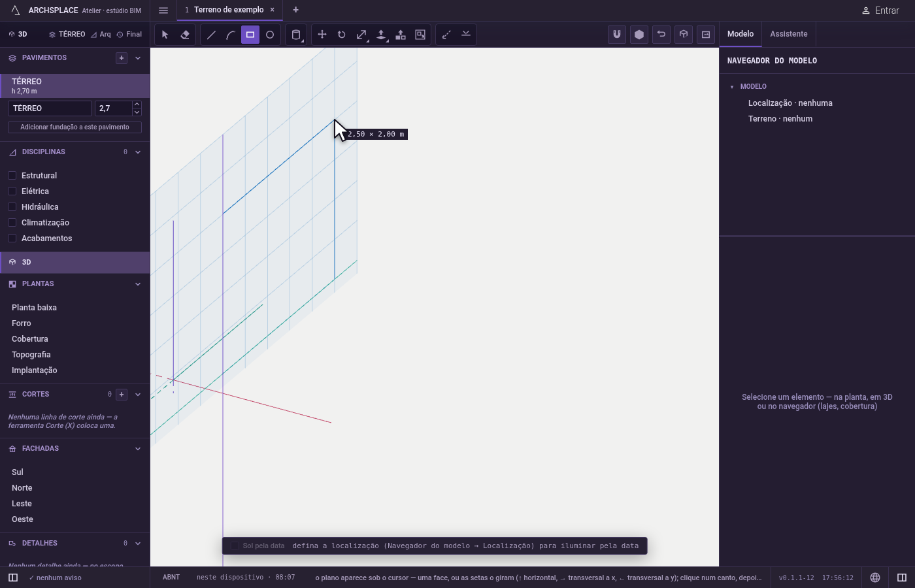Screen dimensions: 915x588
Task: Toggle the solid hexagon shading button
Action: click(x=639, y=35)
